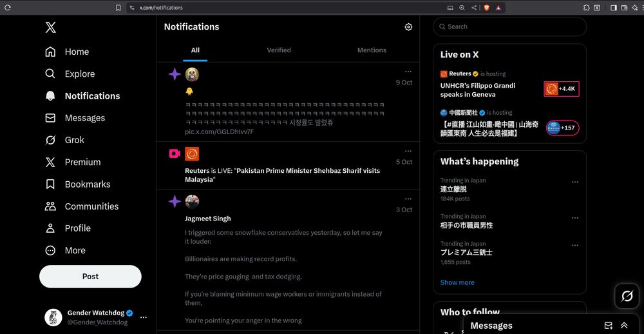Join 中國新聞社 live with +157 listeners
644x334 pixels.
(x=563, y=128)
